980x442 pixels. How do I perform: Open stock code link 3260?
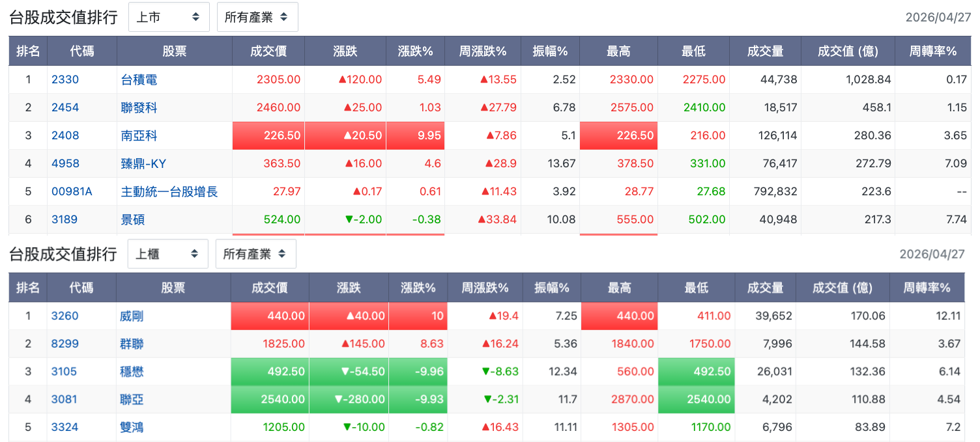point(65,316)
